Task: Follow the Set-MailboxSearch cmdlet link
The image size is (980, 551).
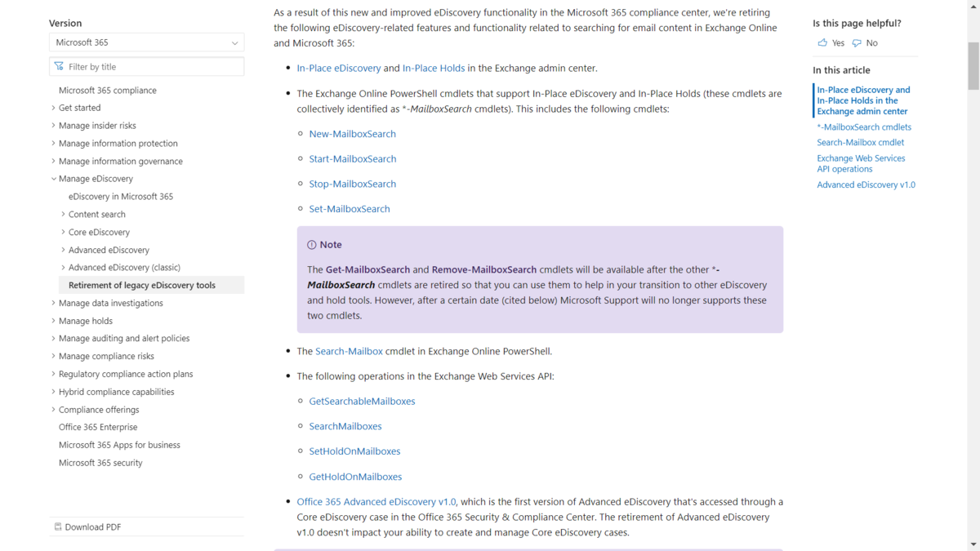Action: click(350, 209)
